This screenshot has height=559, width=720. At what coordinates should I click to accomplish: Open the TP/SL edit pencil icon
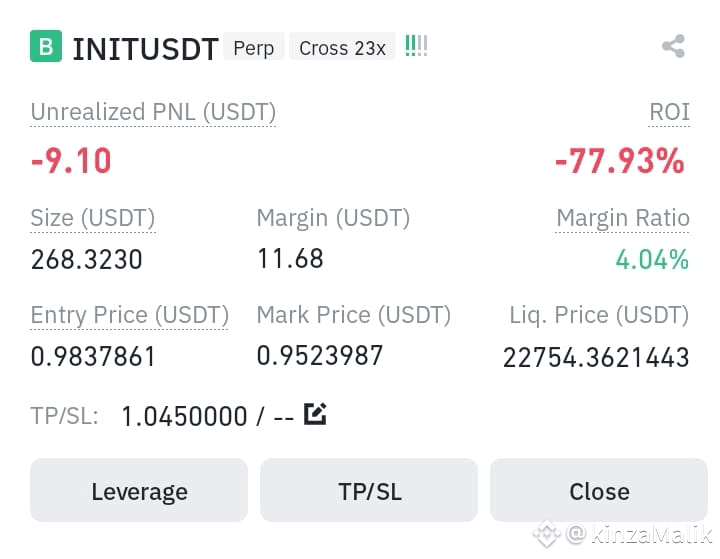pyautogui.click(x=315, y=414)
